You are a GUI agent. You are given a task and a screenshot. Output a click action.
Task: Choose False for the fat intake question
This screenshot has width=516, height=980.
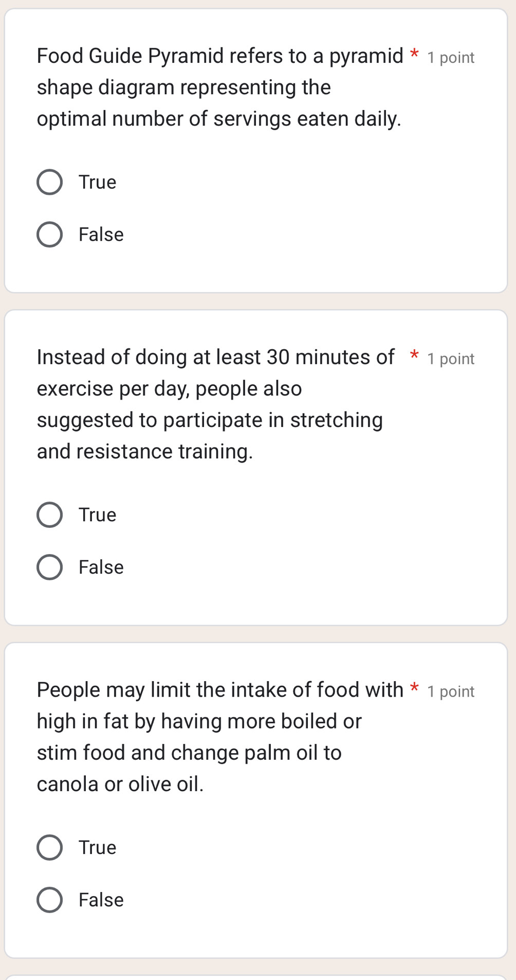50,900
